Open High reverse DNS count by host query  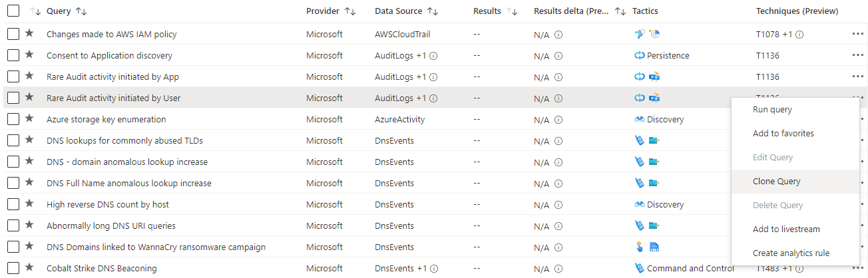tap(108, 204)
